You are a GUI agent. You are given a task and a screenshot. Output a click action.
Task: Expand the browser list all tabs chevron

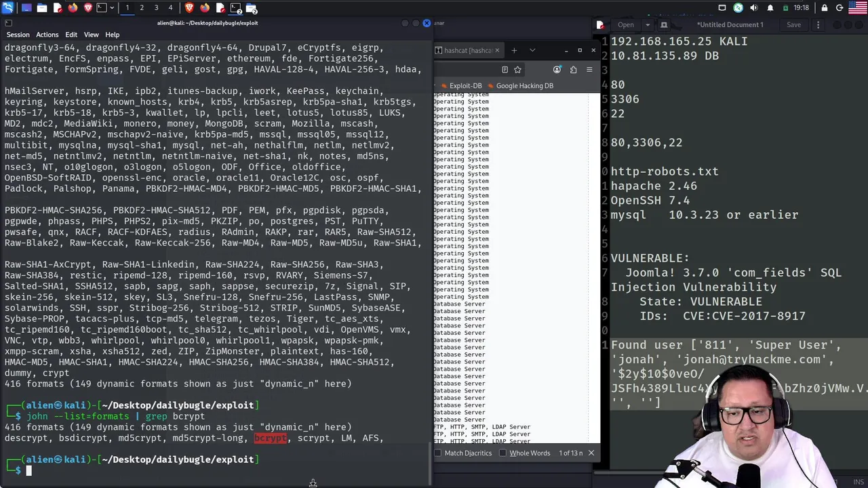click(x=532, y=50)
